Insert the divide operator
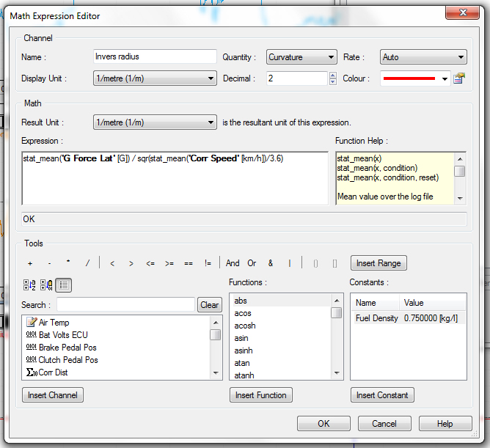 click(x=87, y=263)
